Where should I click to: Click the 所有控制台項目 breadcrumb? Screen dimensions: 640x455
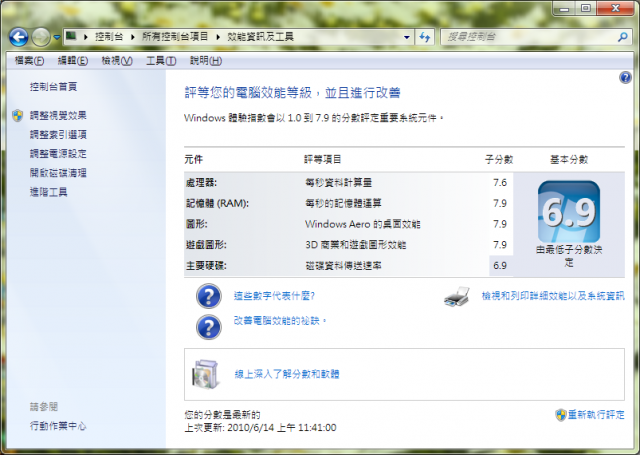(x=175, y=37)
